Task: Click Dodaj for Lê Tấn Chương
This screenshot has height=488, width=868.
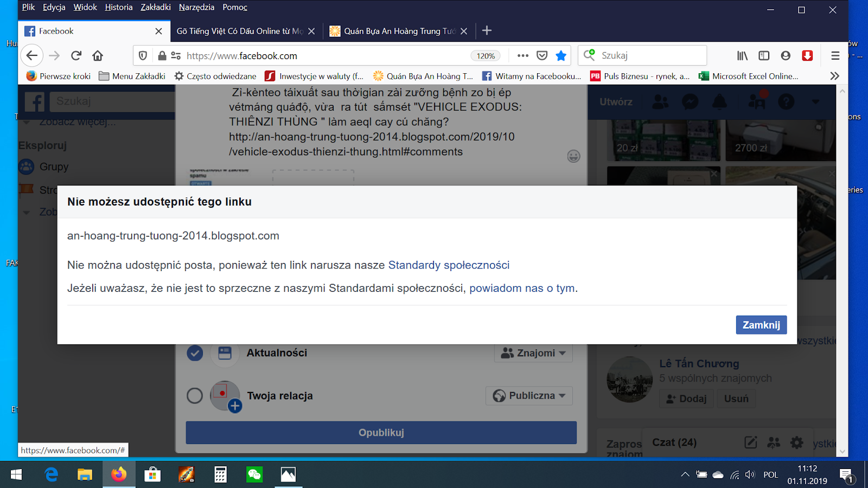Action: pyautogui.click(x=686, y=399)
